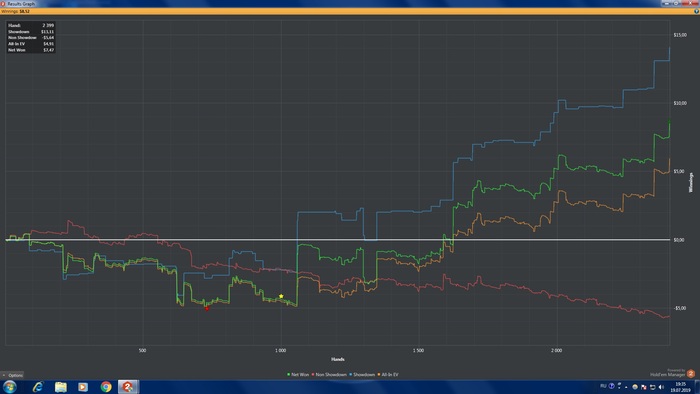Click the yellow star marker on the graph
The width and height of the screenshot is (700, 394).
(281, 296)
